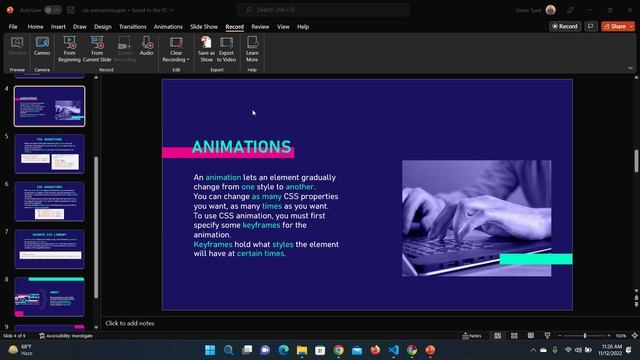This screenshot has height=360, width=640.
Task: Click the main editor vertical scrollbar
Action: point(636,161)
